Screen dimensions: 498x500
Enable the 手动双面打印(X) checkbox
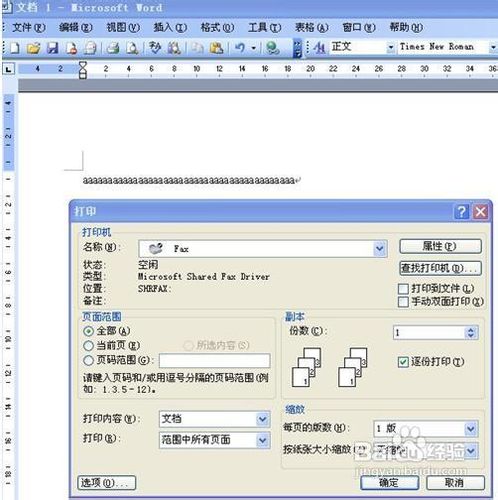[x=403, y=302]
